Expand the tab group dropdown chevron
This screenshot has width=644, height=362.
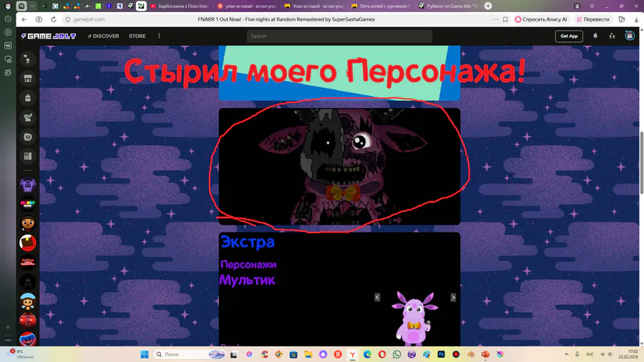click(32, 6)
